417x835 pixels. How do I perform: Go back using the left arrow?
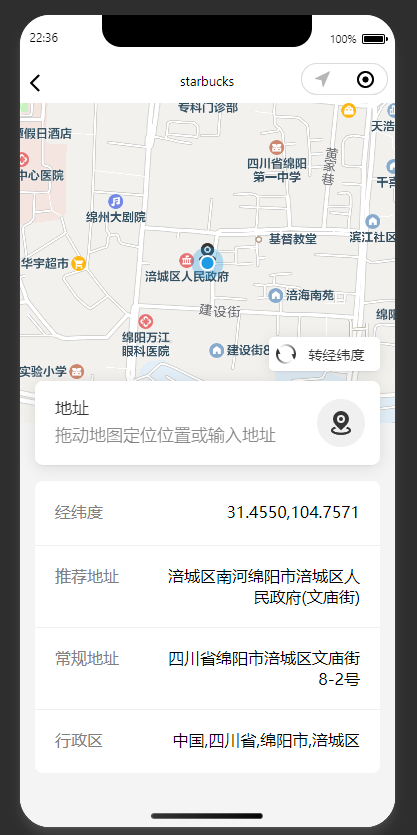pyautogui.click(x=35, y=83)
